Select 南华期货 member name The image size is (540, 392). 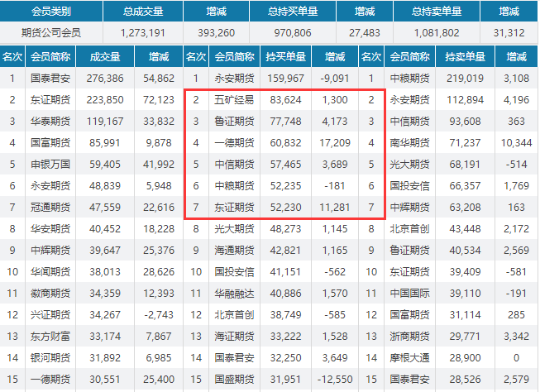[x=410, y=143]
